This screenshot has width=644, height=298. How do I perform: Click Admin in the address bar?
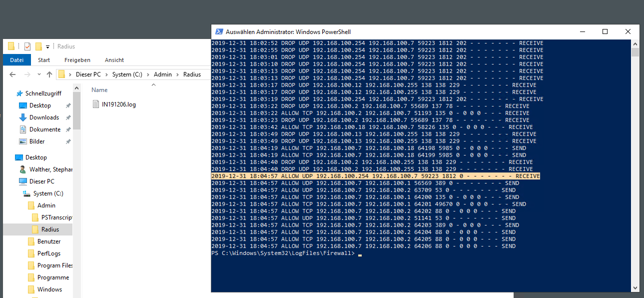point(162,74)
